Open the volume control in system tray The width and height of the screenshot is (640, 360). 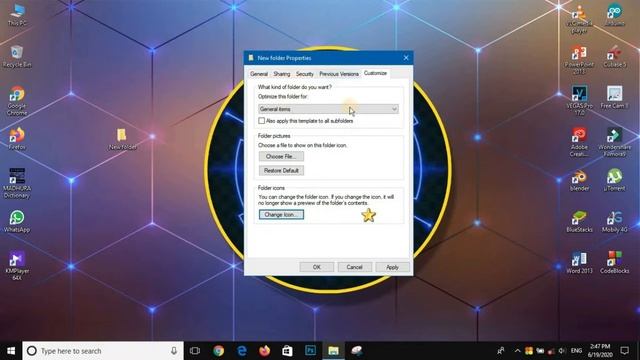(562, 351)
